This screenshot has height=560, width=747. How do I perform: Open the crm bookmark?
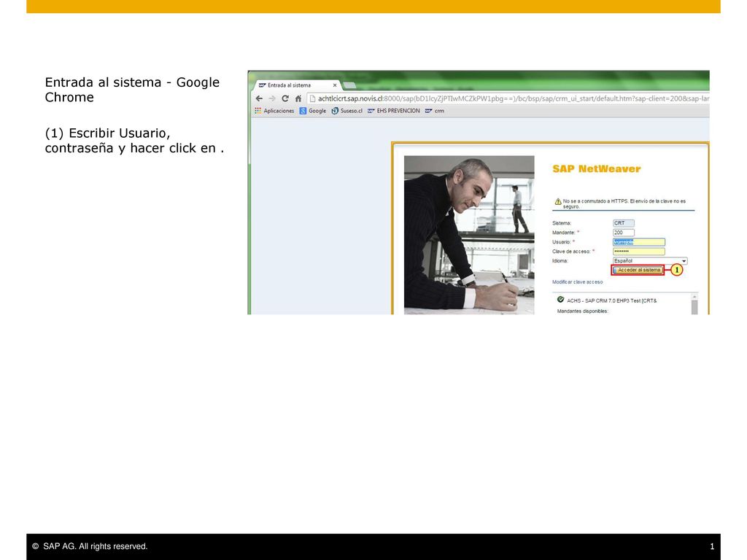click(435, 111)
